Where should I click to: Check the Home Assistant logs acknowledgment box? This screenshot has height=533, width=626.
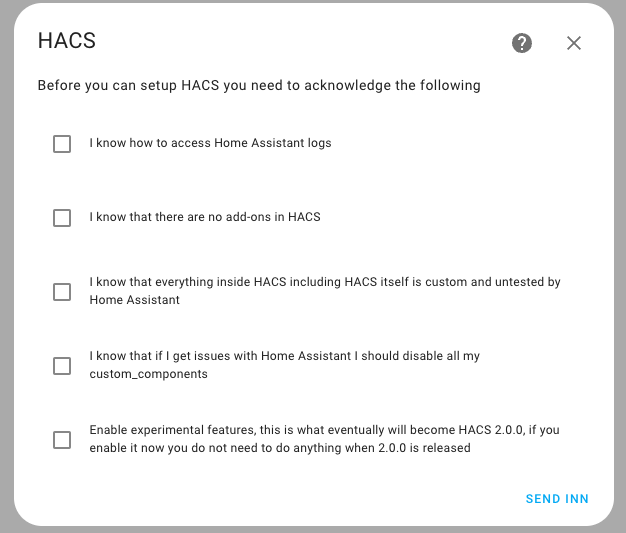[x=62, y=144]
